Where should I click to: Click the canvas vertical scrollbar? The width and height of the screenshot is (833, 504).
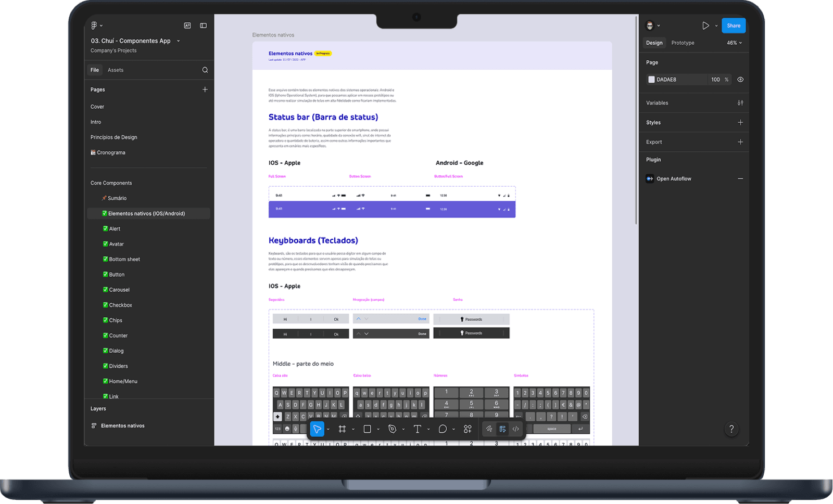point(636,120)
